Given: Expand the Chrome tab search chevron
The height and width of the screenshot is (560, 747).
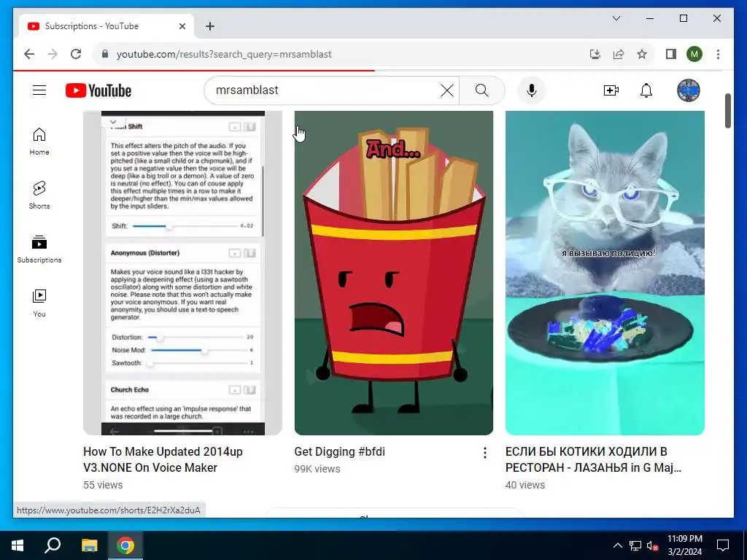Looking at the screenshot, I should point(616,18).
